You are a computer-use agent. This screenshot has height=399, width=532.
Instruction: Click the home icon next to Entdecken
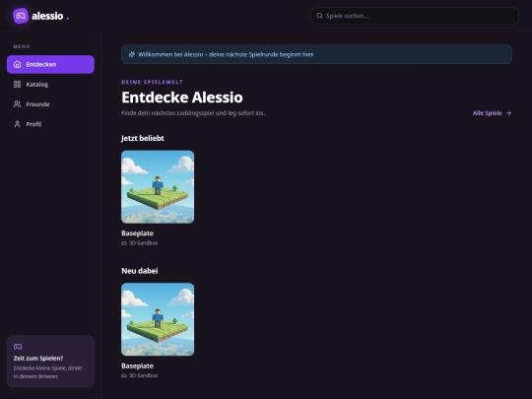[x=18, y=64]
